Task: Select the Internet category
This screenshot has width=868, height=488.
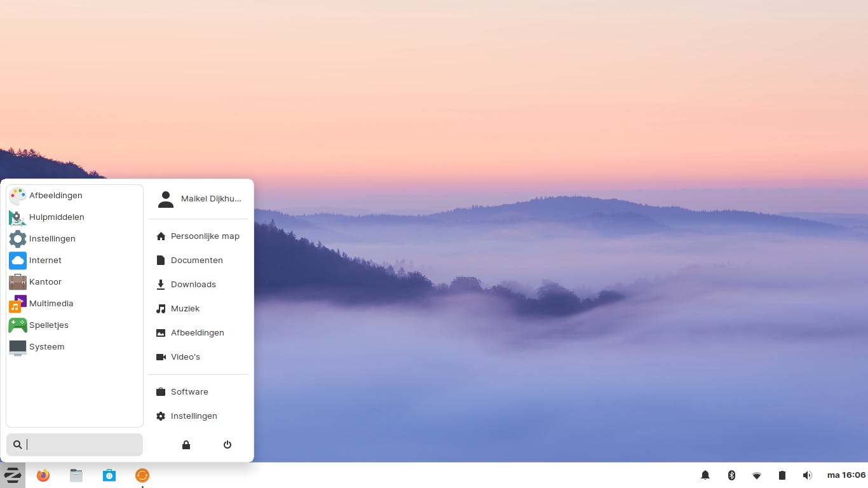Action: [x=45, y=261]
